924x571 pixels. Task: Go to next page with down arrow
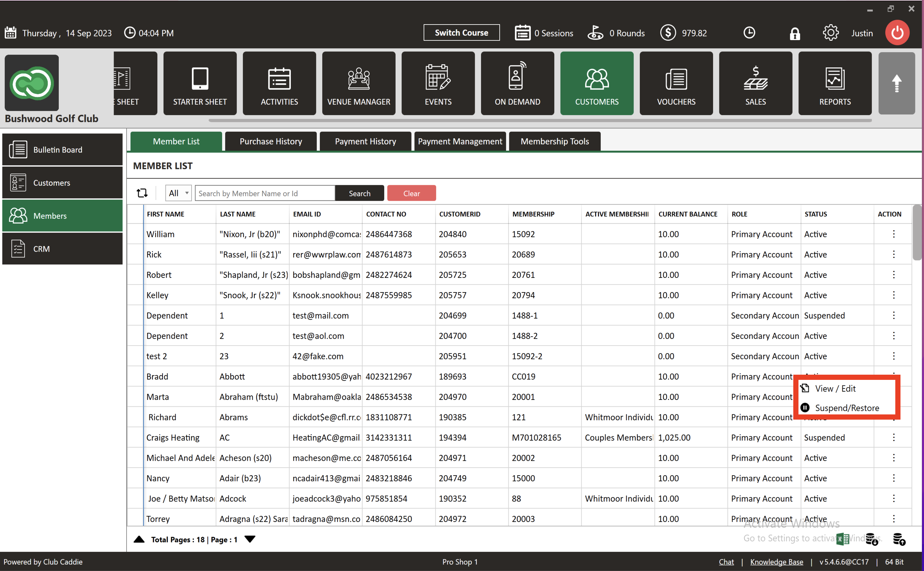250,539
